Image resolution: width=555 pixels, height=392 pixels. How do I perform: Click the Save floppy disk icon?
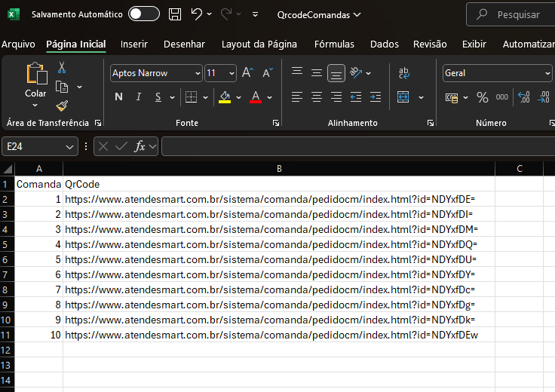175,14
